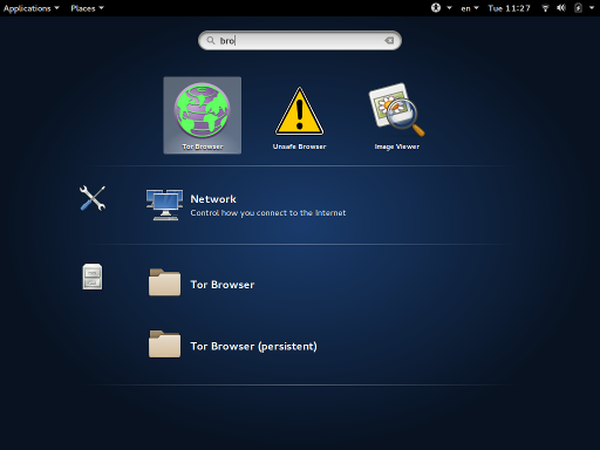Click inside the search field containing 'bro'
Image resolution: width=600 pixels, height=450 pixels.
(x=300, y=41)
